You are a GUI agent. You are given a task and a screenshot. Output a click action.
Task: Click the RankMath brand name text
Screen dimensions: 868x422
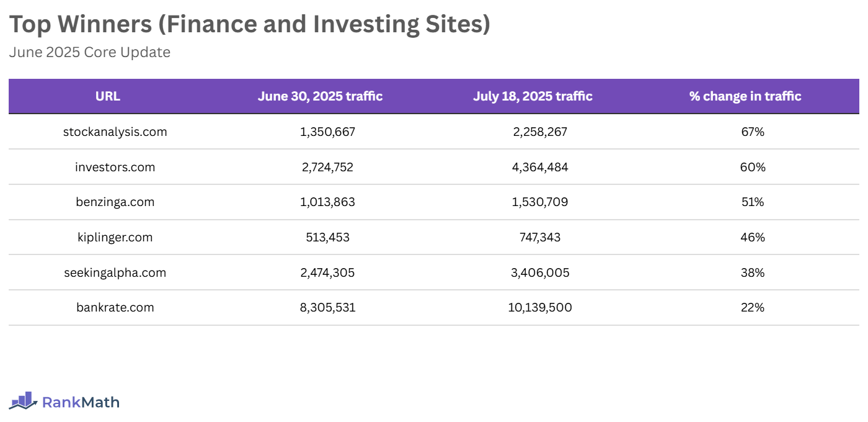point(81,402)
